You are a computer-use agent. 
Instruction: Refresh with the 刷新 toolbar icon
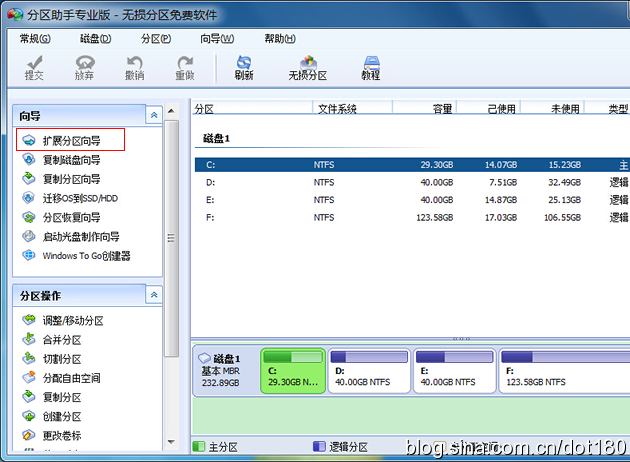tap(244, 68)
